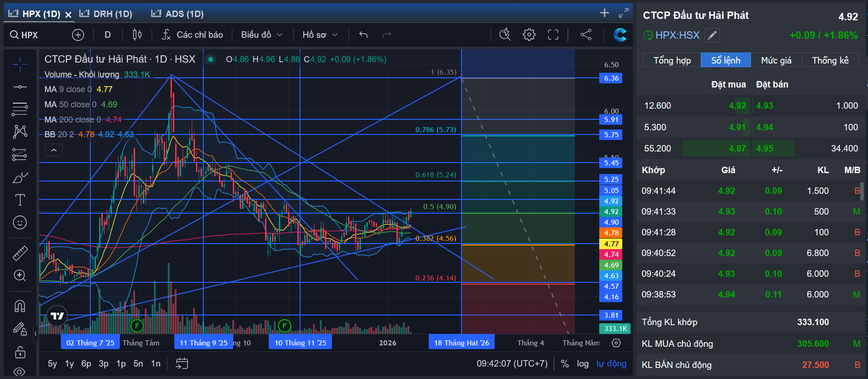868x379 pixels.
Task: Select the Sổ lệnh tab
Action: click(x=726, y=60)
